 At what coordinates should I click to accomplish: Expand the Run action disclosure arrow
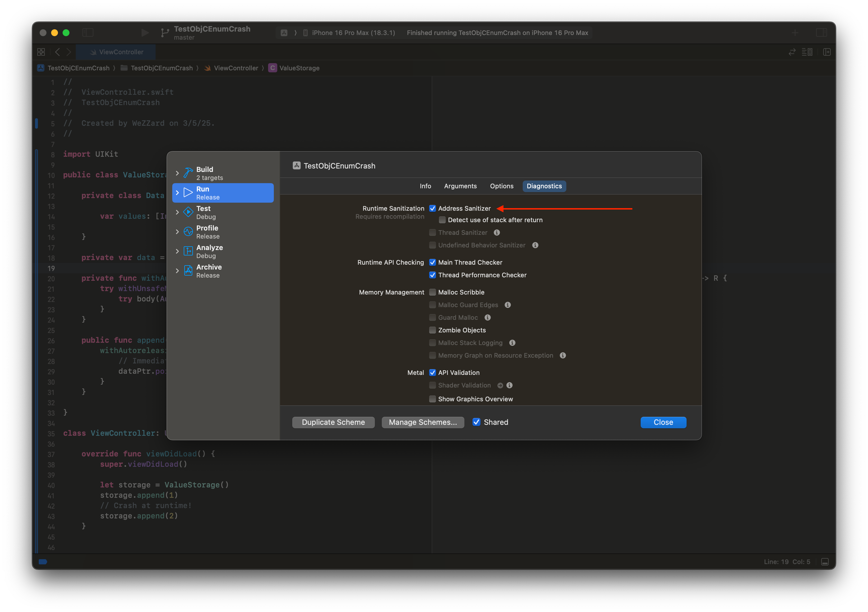coord(177,193)
